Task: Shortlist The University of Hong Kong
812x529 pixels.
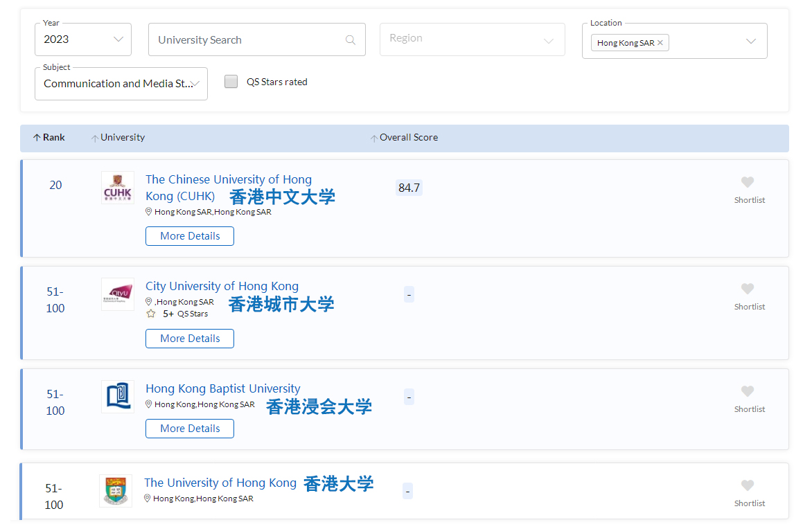Action: click(x=748, y=484)
